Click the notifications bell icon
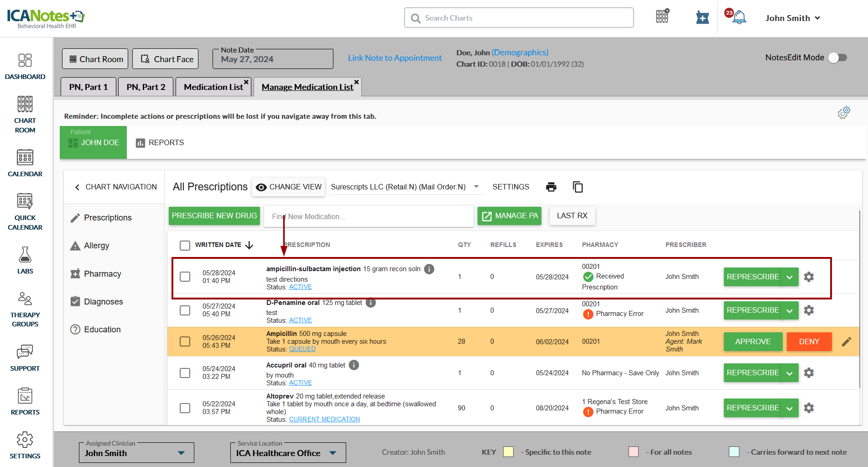 (738, 18)
